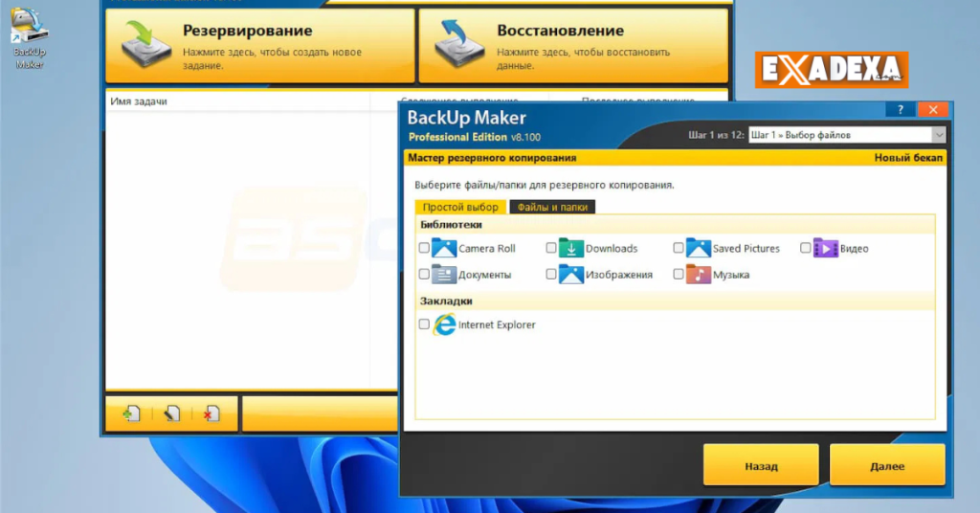This screenshot has width=980, height=513.
Task: Click the Закладки section header
Action: coord(446,301)
